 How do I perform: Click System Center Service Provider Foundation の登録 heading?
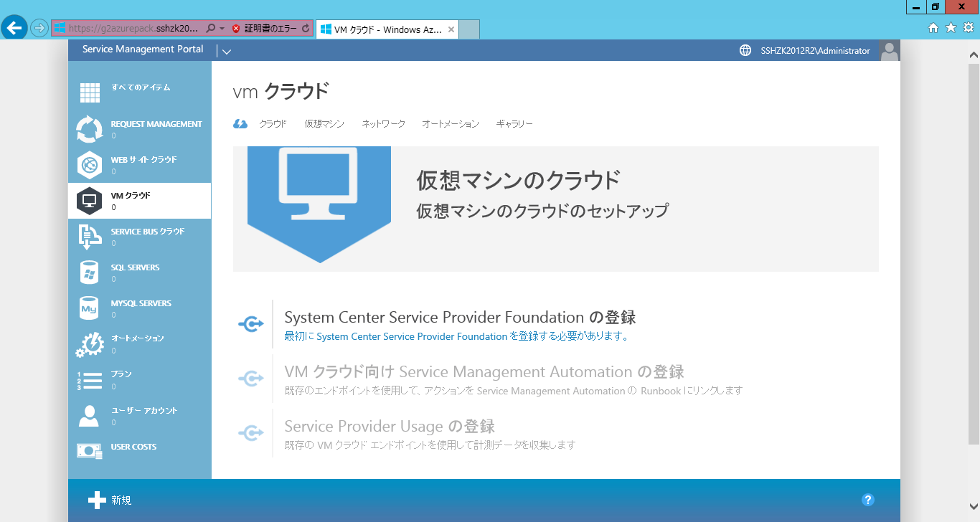tap(460, 317)
